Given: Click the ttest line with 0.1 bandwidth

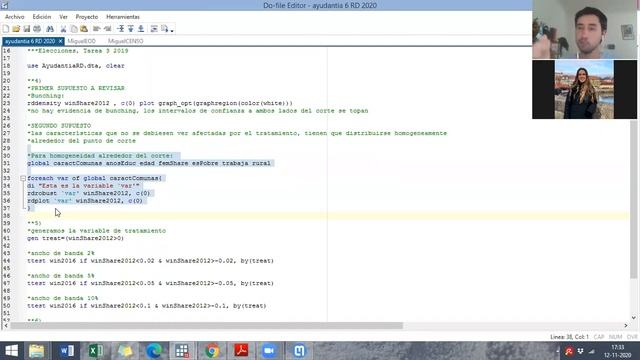Looking at the screenshot, I should point(147,306).
